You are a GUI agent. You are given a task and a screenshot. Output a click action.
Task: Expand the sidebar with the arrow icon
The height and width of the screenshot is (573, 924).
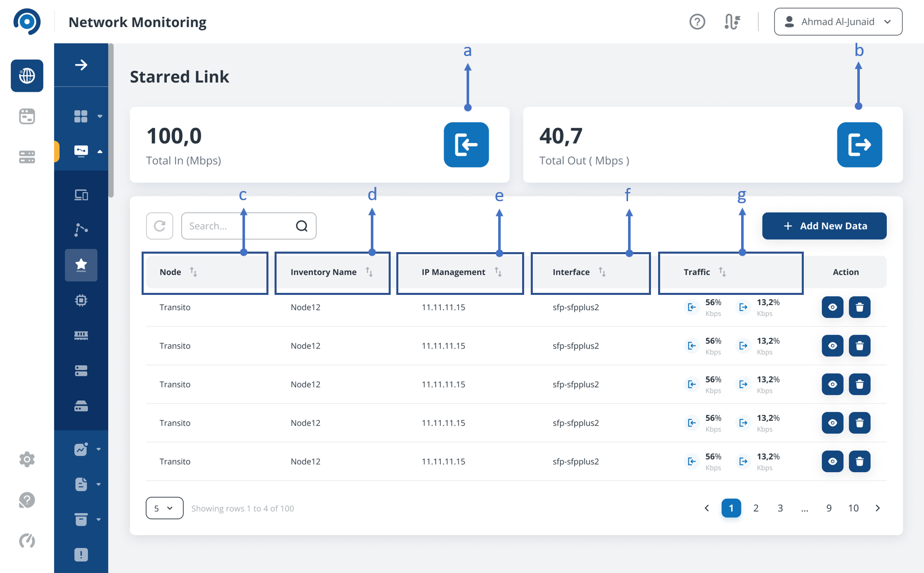(x=81, y=65)
